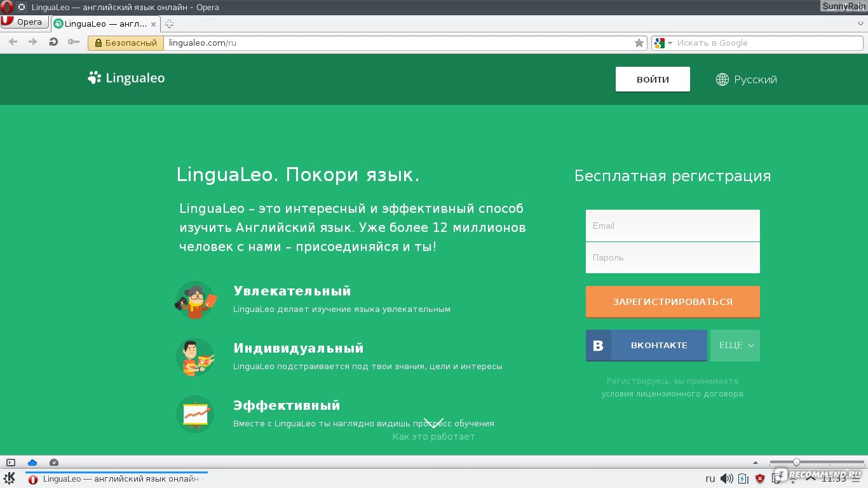Focus the address bar with lingualeo.com/ru
The height and width of the screenshot is (488, 868).
pos(398,43)
